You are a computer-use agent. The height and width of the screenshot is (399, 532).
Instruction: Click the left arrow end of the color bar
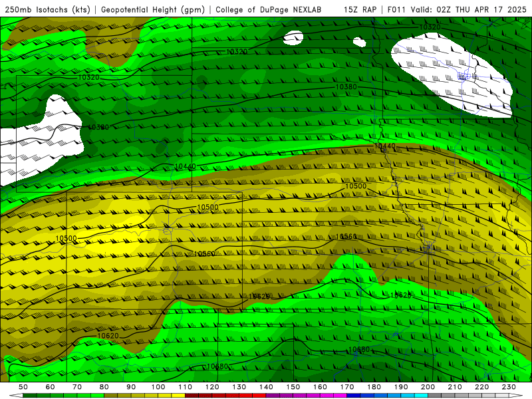[16, 395]
